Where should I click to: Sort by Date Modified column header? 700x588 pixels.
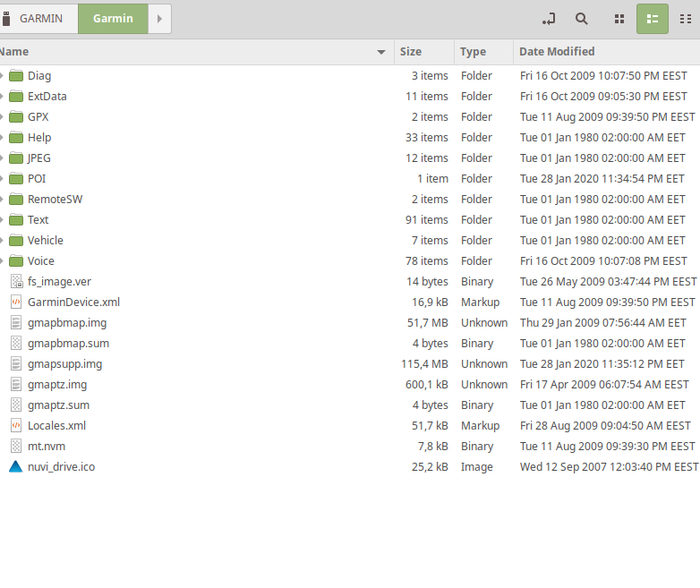click(607, 52)
